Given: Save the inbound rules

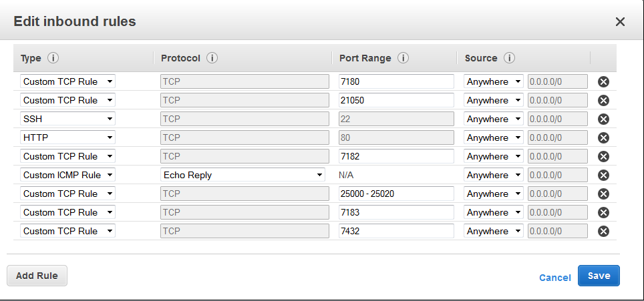Looking at the screenshot, I should tap(598, 276).
